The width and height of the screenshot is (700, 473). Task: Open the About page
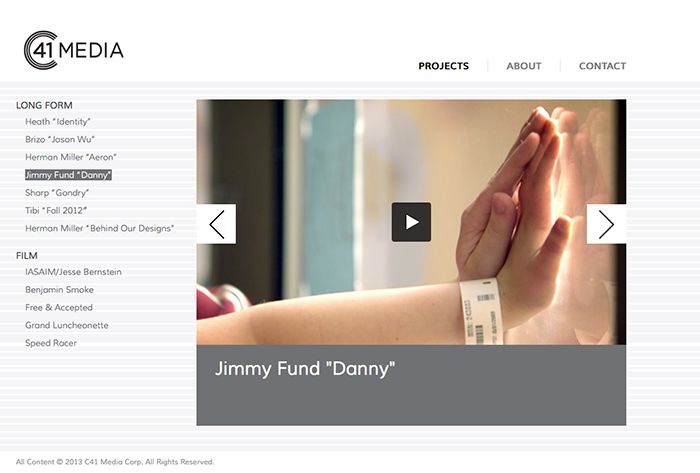524,66
